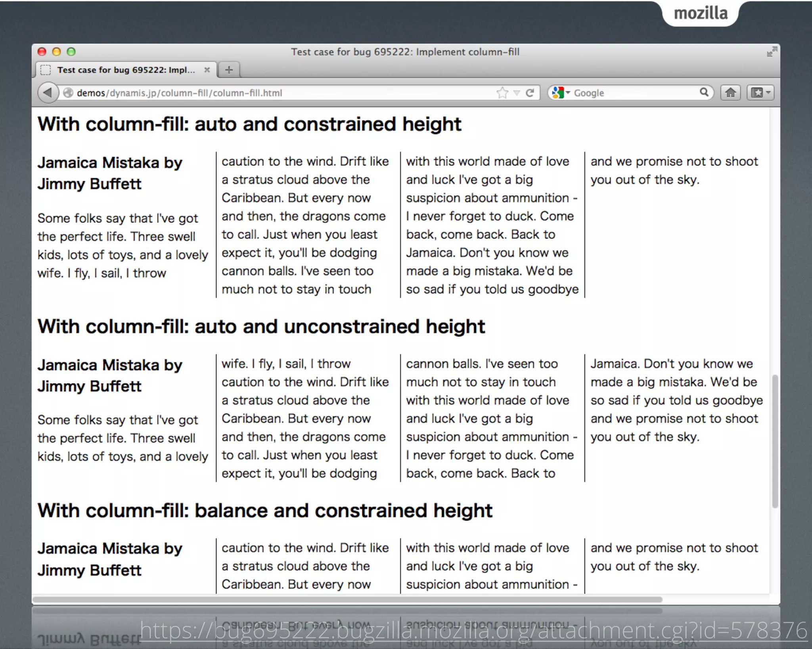The height and width of the screenshot is (649, 812).
Task: Focus the Google search box
Action: [x=634, y=93]
